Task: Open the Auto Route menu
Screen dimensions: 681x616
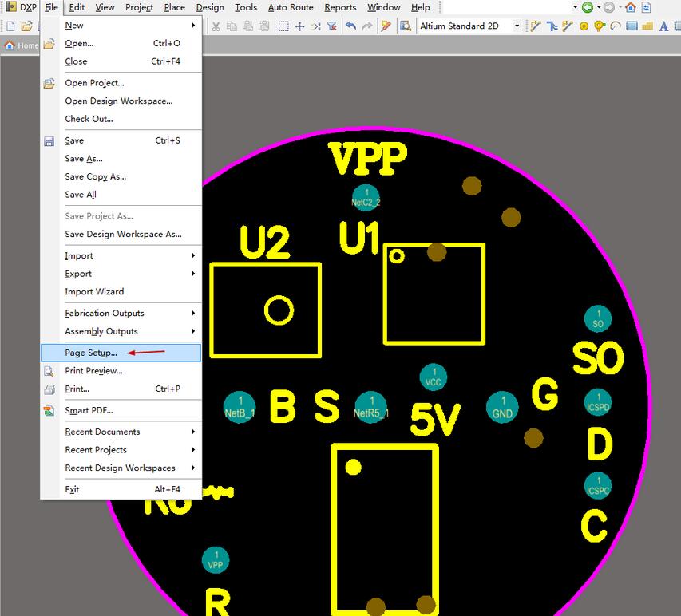Action: (291, 7)
